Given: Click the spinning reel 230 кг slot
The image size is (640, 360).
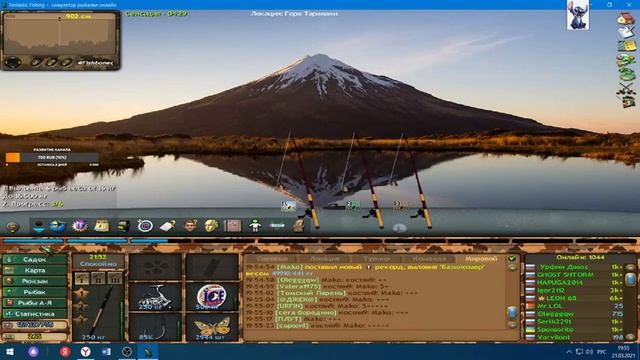Looking at the screenshot, I should pos(155,296).
